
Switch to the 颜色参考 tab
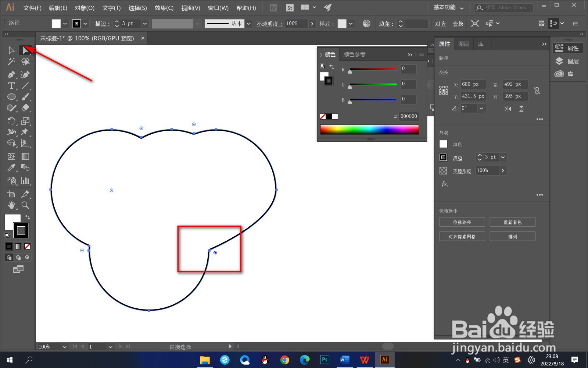354,54
